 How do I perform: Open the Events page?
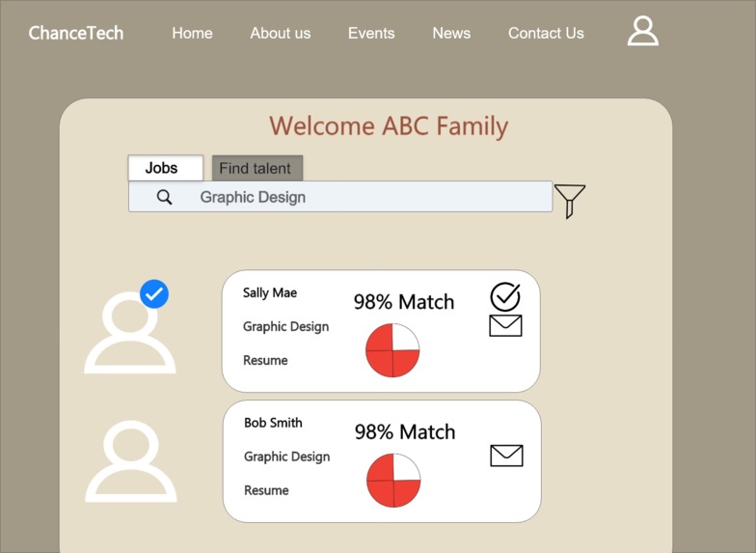(371, 33)
